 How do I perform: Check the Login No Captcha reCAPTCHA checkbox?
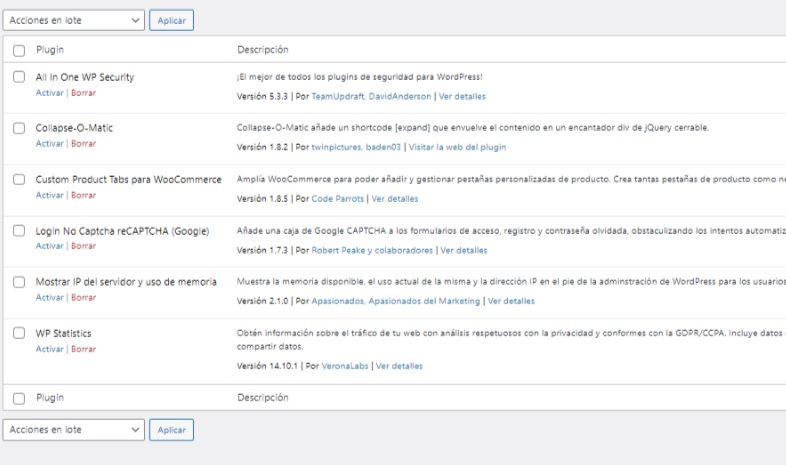pos(19,231)
